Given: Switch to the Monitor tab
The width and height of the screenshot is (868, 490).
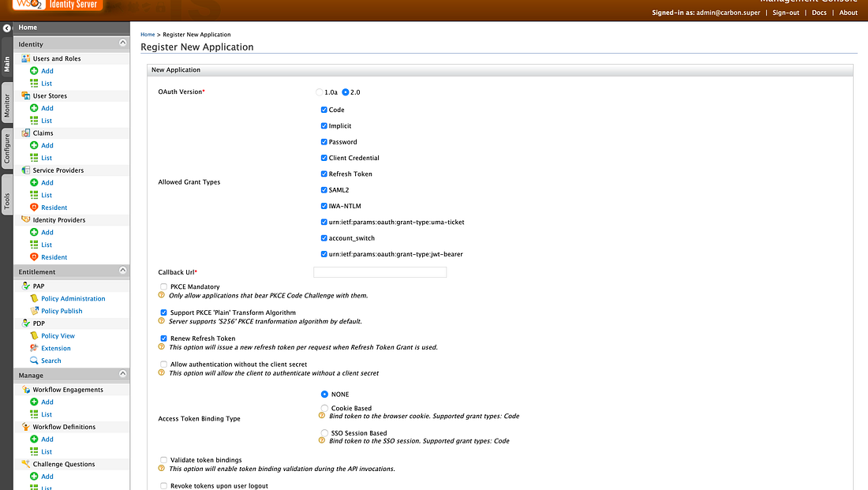Looking at the screenshot, I should pyautogui.click(x=6, y=103).
